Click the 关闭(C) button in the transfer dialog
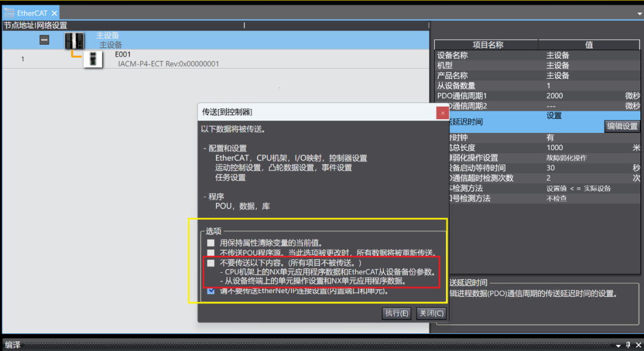644x351 pixels. (432, 313)
